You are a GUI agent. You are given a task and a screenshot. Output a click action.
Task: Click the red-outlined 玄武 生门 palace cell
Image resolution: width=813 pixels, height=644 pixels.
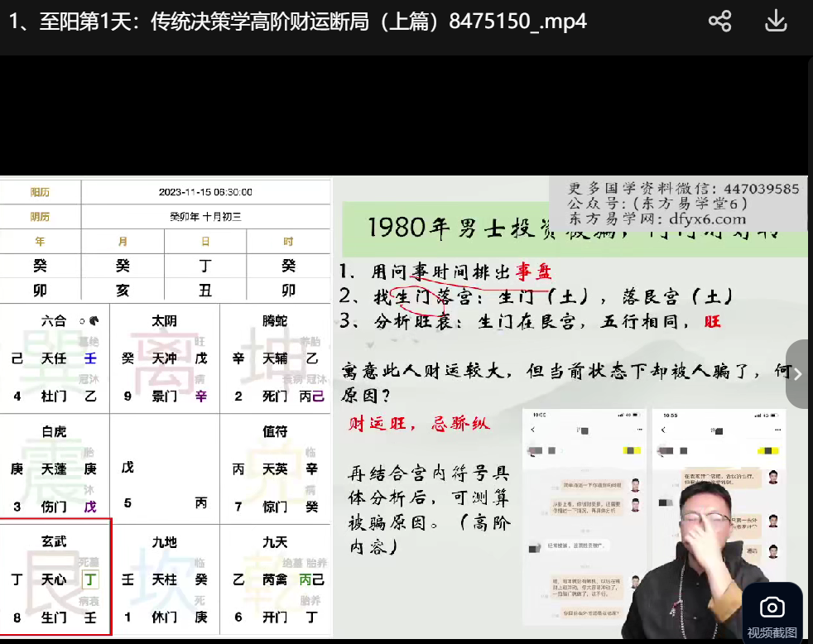[x=55, y=578]
